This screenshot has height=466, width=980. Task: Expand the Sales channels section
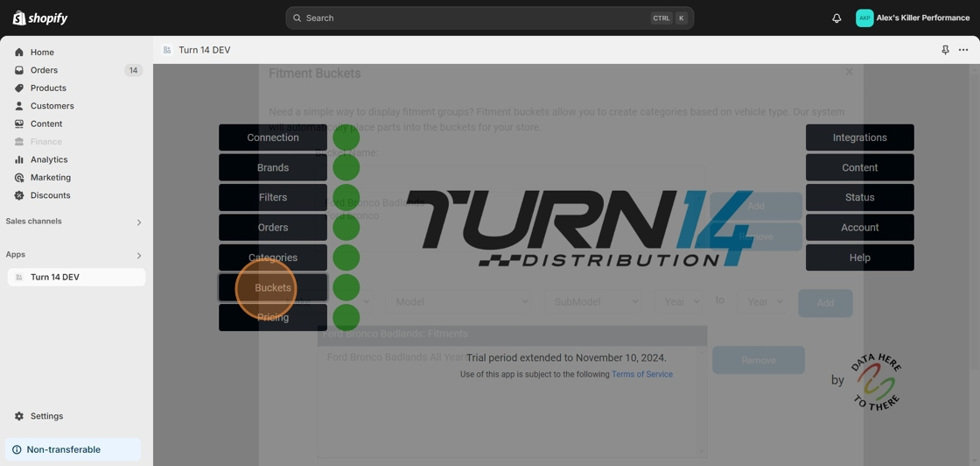139,222
